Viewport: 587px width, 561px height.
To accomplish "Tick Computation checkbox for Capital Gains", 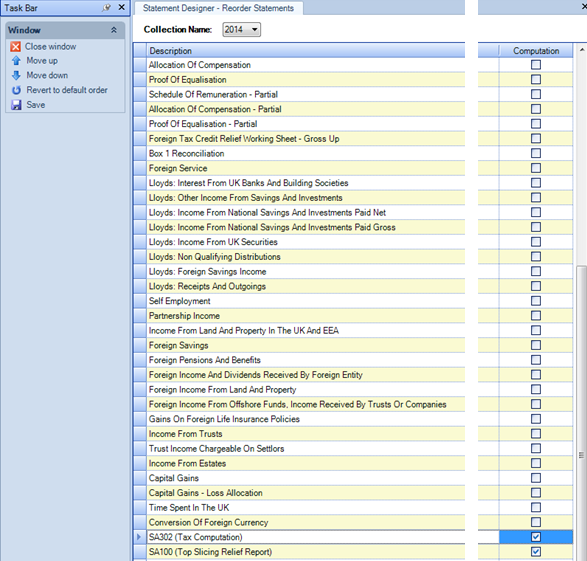I will [536, 478].
